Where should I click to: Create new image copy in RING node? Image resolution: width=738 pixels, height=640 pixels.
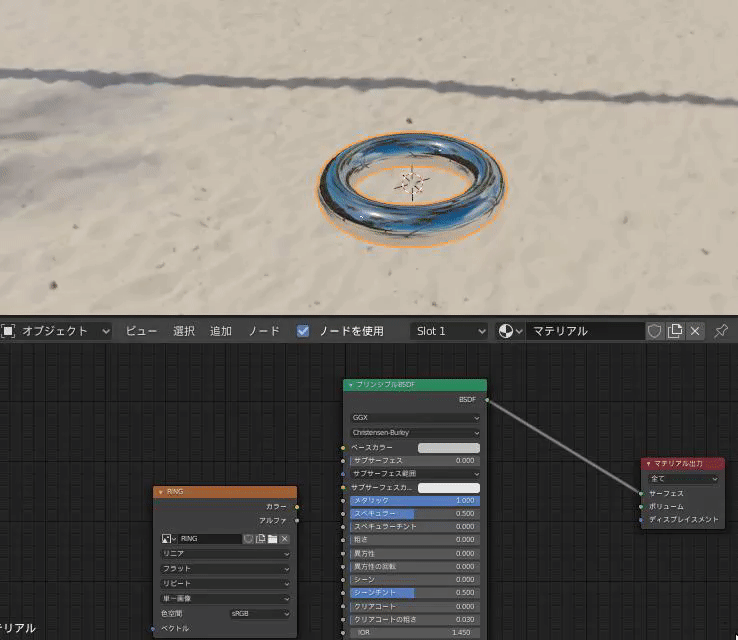[x=260, y=539]
